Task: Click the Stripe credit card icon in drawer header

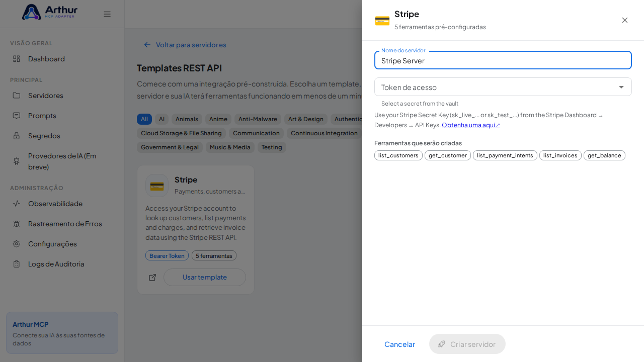Action: click(x=382, y=21)
